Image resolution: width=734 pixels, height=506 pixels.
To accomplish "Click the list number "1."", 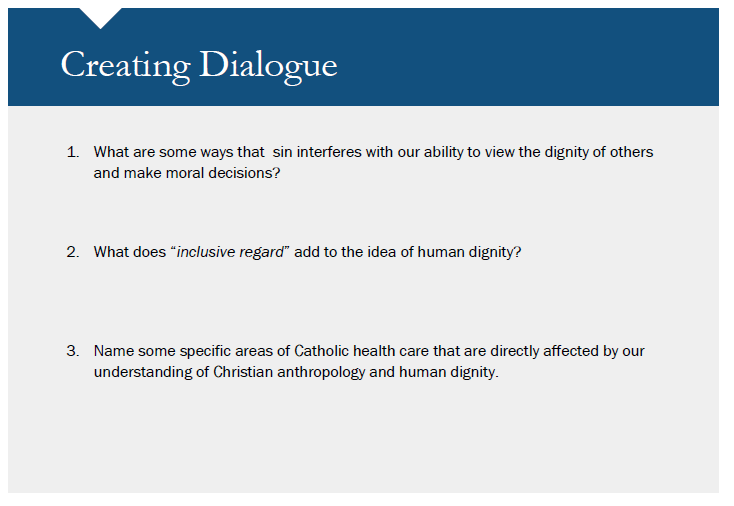I will (73, 152).
